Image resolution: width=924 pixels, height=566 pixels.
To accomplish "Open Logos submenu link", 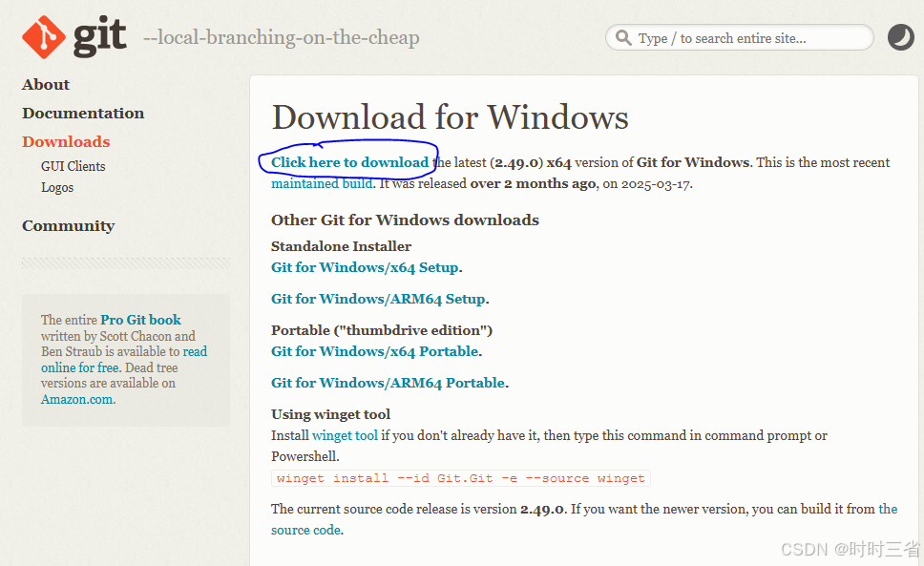I will [x=57, y=188].
